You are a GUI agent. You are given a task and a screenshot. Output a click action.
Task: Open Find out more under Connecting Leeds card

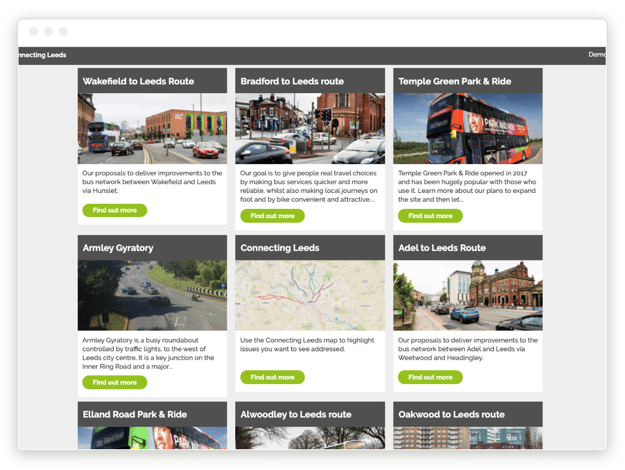click(x=272, y=377)
